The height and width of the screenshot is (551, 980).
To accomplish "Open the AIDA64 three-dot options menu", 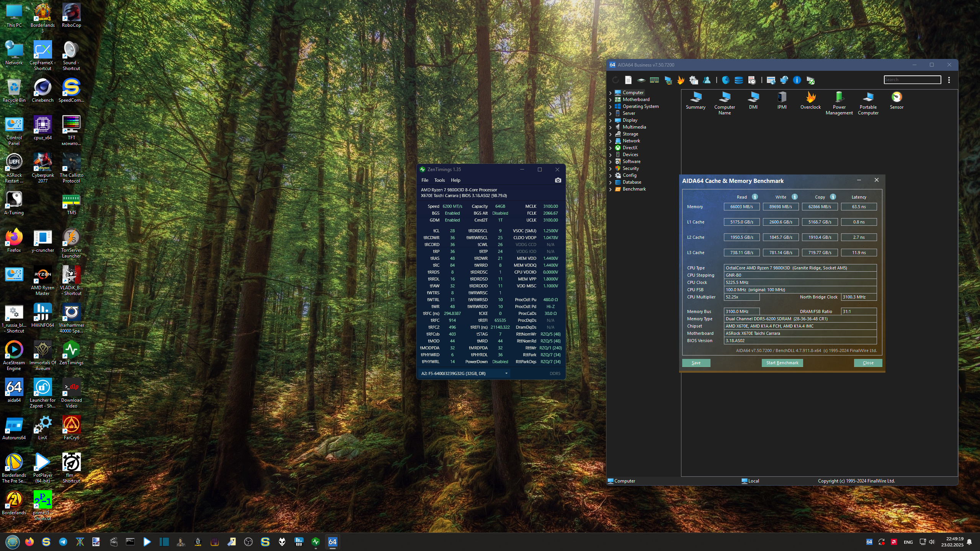I will (x=949, y=80).
